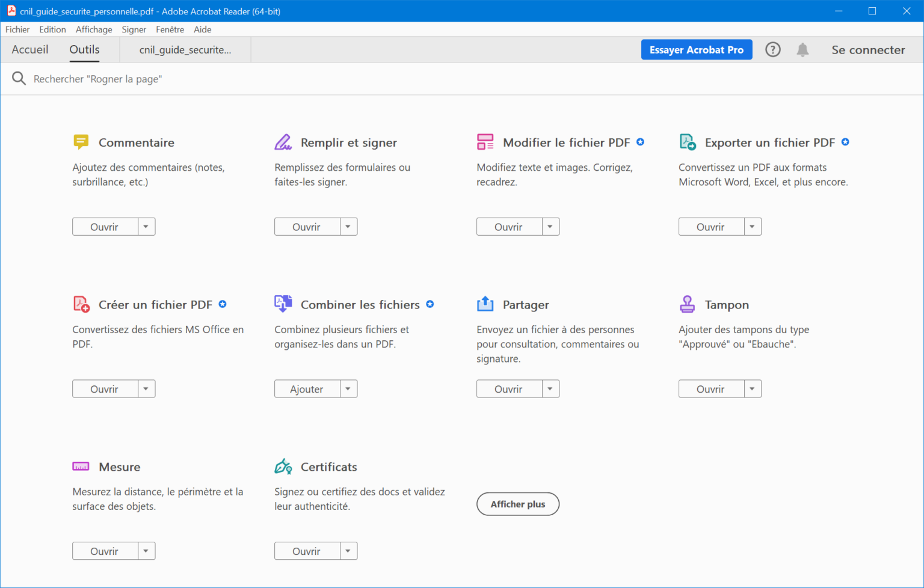The height and width of the screenshot is (588, 924).
Task: Click the Afficher plus button
Action: 517,504
